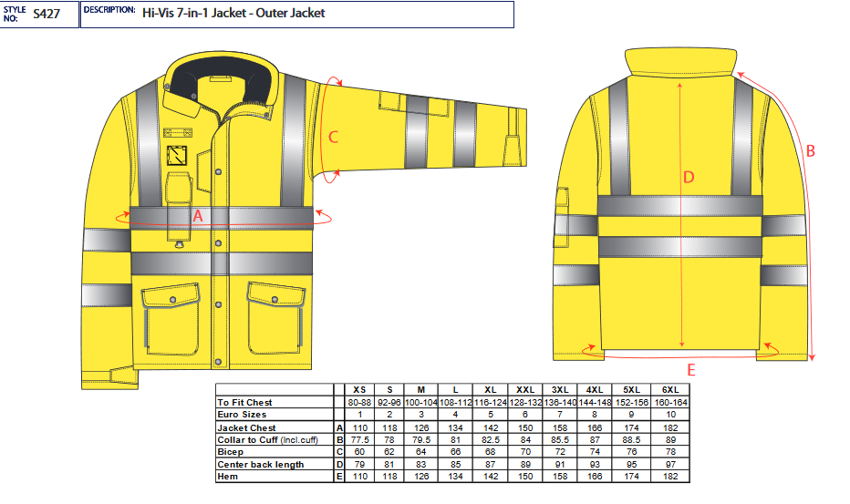Click the 'Collar to Cuff (Incl.cuff)' row label
Viewport: 850px width, 504px height.
pyautogui.click(x=267, y=440)
